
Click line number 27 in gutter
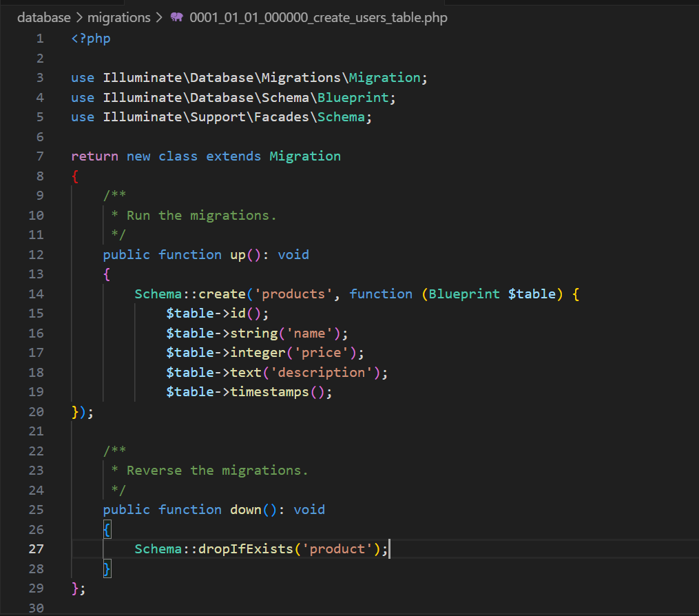[36, 549]
